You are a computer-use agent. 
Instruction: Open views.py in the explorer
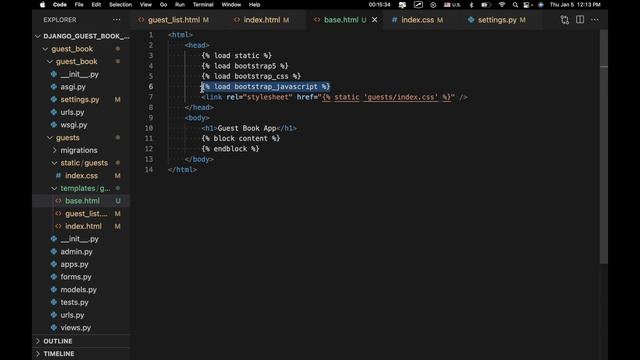(x=76, y=328)
